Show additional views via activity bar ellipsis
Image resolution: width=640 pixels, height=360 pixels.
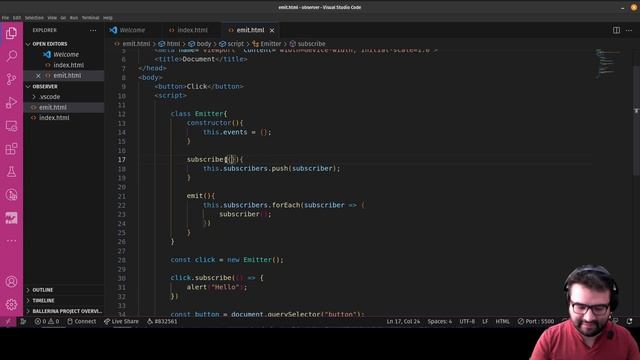pyautogui.click(x=11, y=241)
